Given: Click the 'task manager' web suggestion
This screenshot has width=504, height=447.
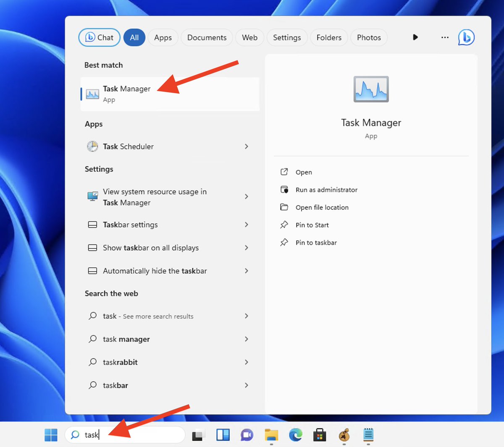Looking at the screenshot, I should (170, 339).
